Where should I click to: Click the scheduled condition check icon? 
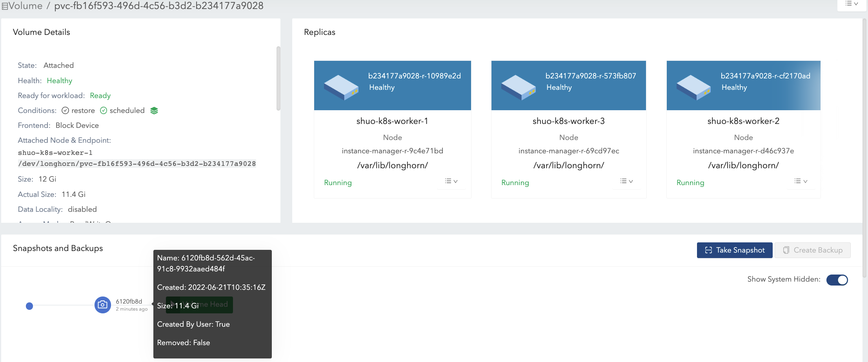[x=104, y=111]
